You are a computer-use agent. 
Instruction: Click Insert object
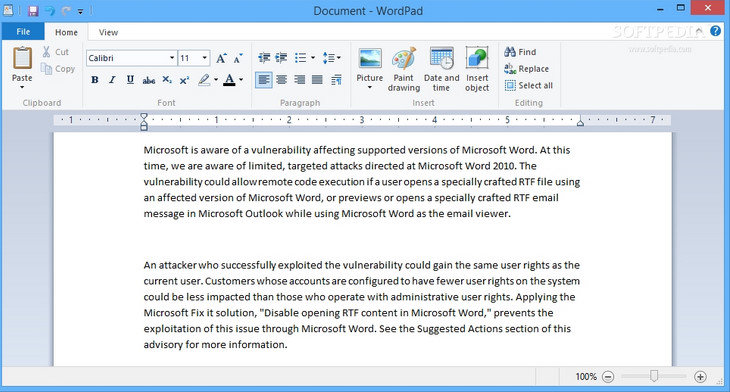pyautogui.click(x=477, y=69)
